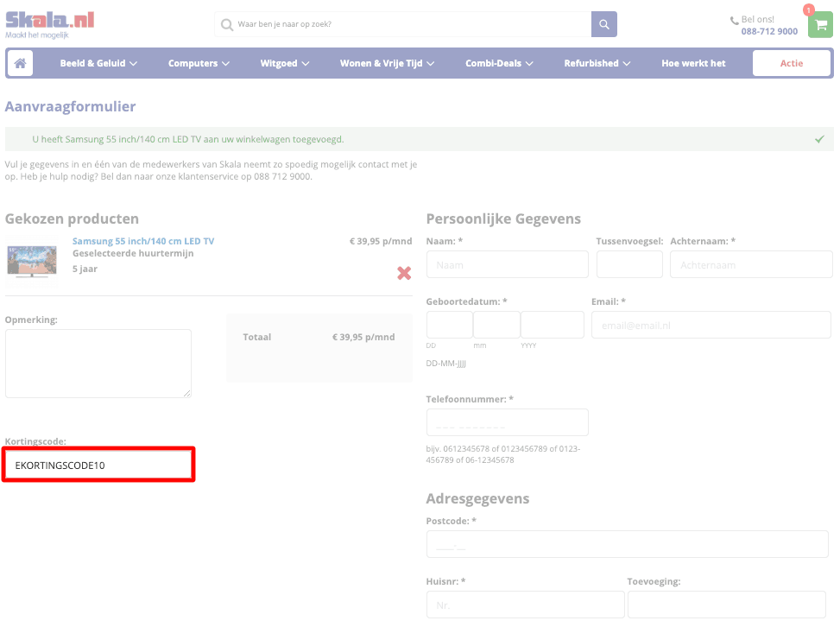
Task: Click the birth date DD field
Action: pyautogui.click(x=450, y=325)
